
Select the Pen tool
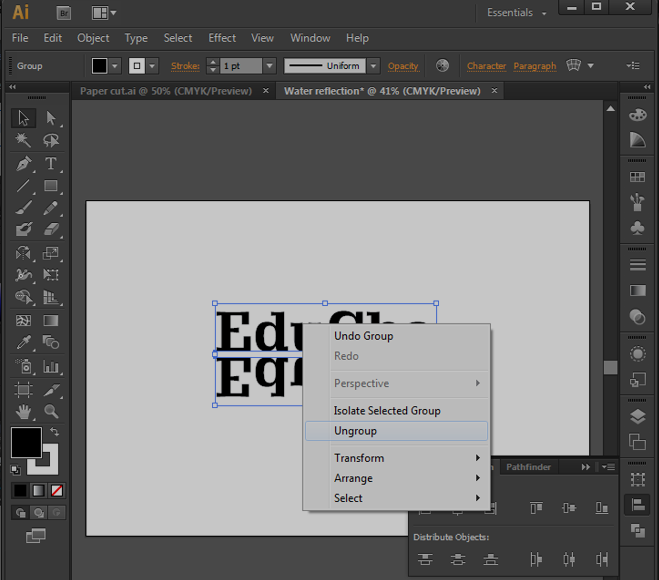click(x=24, y=164)
